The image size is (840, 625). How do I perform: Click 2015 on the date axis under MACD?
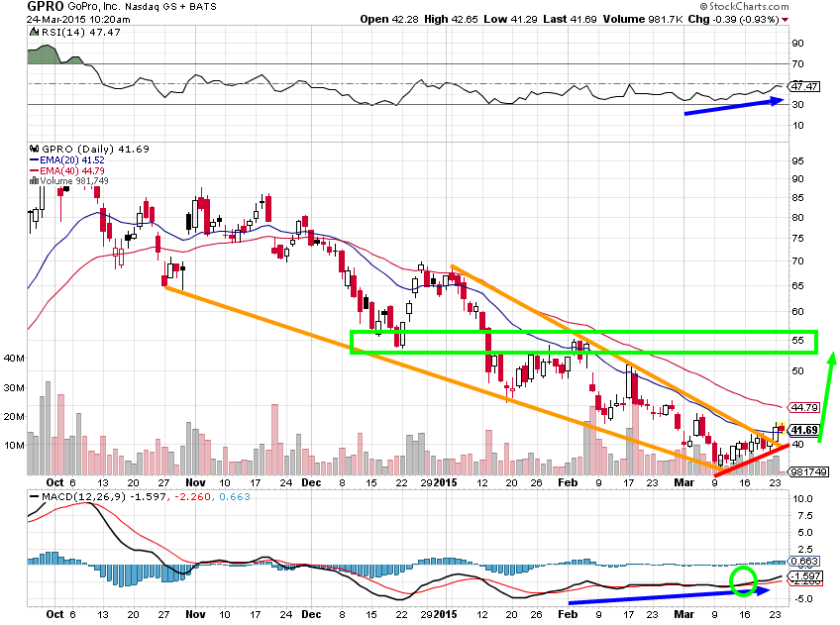[445, 614]
